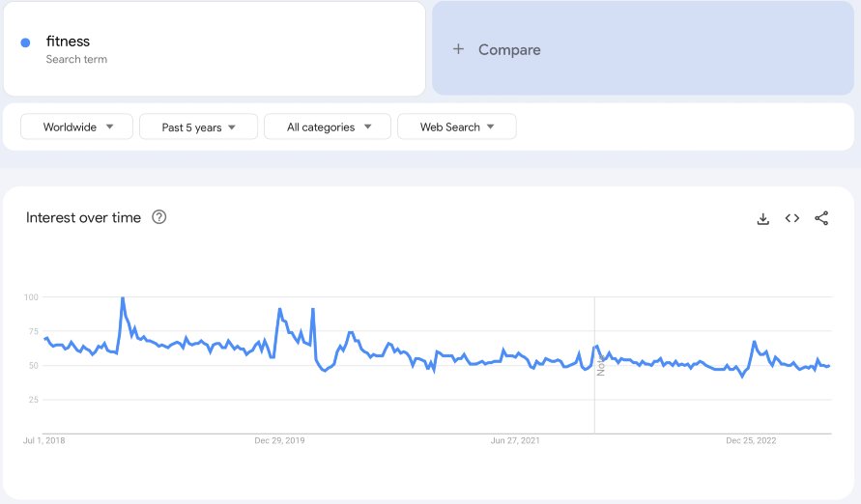
Task: Open the Worldwide region dropdown
Action: pyautogui.click(x=77, y=126)
